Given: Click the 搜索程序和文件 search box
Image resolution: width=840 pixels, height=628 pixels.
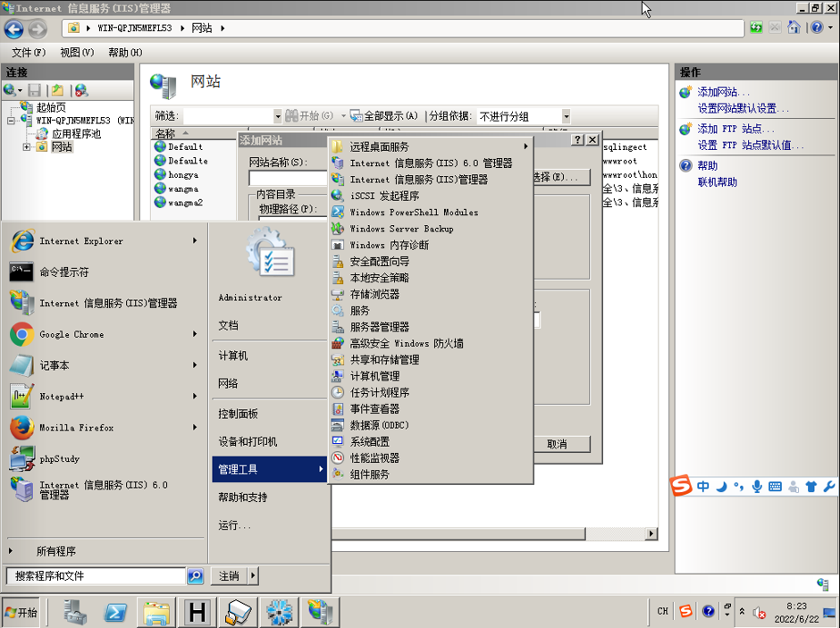Looking at the screenshot, I should [96, 576].
